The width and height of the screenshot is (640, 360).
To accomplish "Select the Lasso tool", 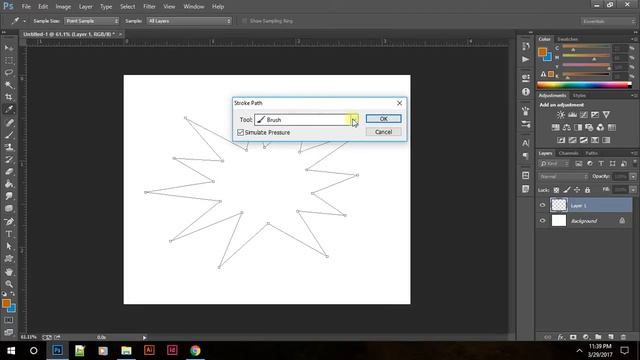I will tap(9, 73).
